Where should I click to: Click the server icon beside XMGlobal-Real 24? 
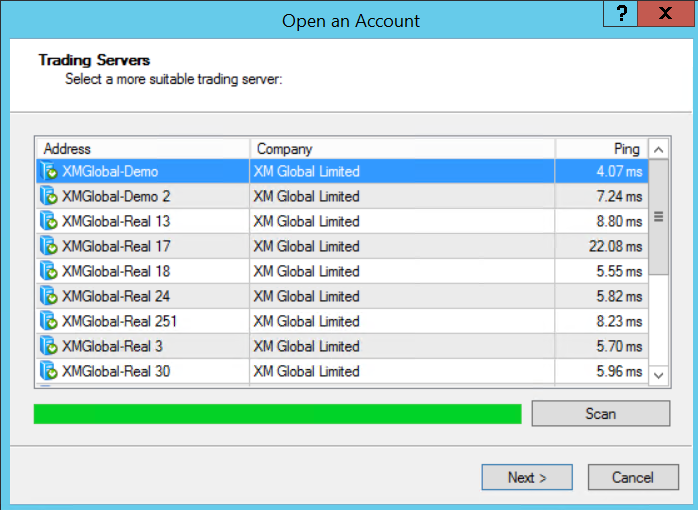49,296
